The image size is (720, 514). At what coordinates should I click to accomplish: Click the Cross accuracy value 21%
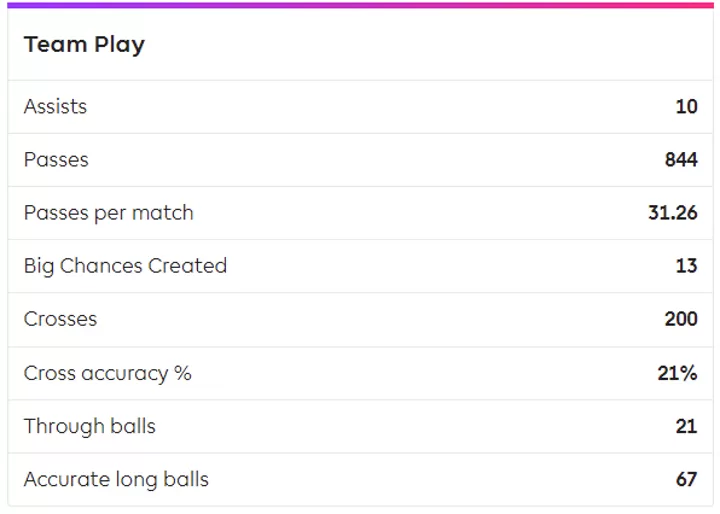677,373
